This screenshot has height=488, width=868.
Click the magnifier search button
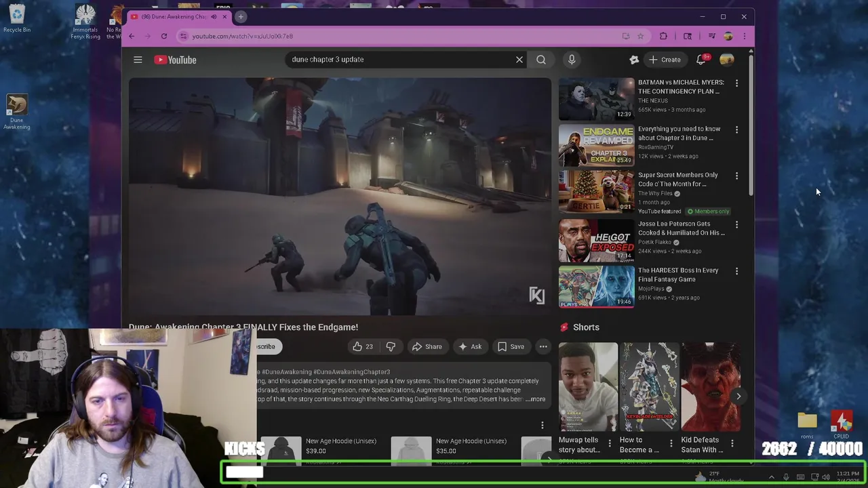coord(541,60)
